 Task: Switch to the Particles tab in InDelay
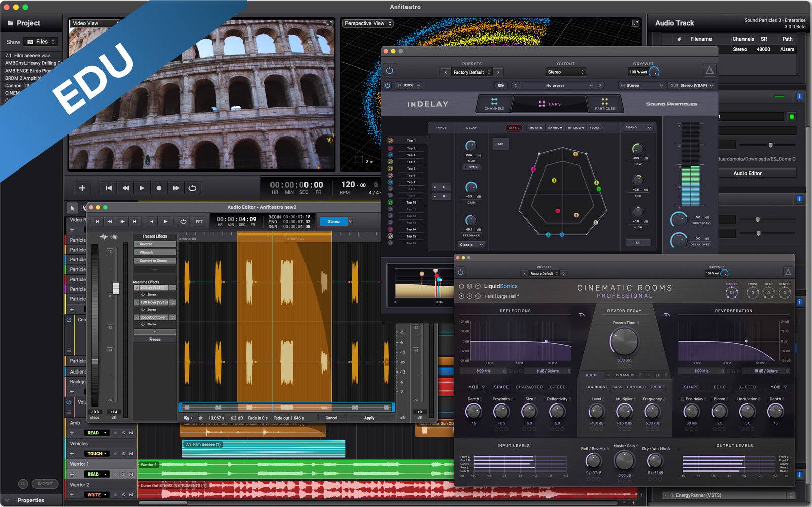(604, 104)
